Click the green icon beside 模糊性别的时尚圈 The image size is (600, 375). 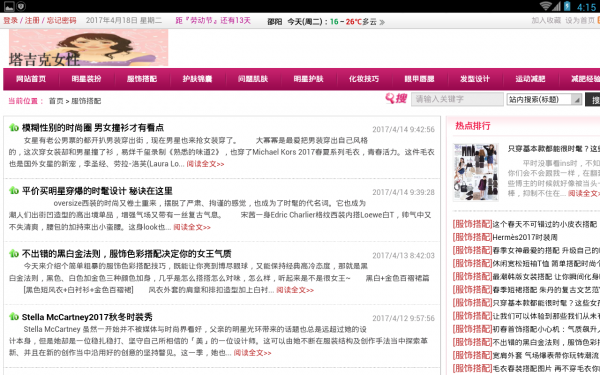(x=14, y=127)
